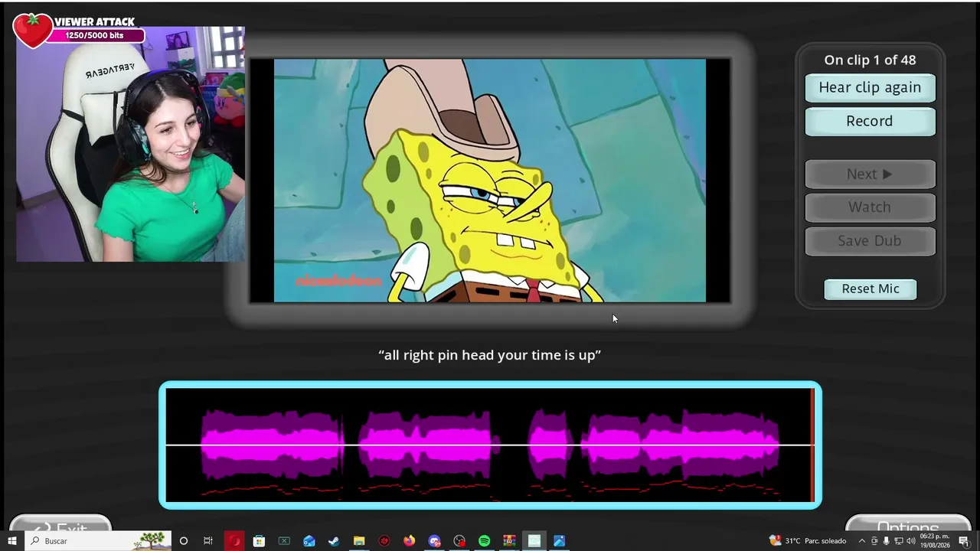Launch Firefox from the taskbar
This screenshot has width=980, height=551.
(410, 541)
